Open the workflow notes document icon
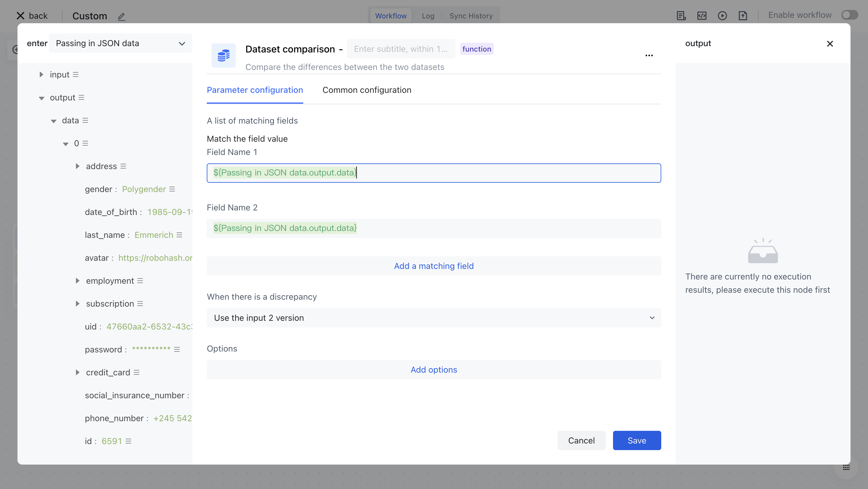The height and width of the screenshot is (489, 868). coord(681,15)
